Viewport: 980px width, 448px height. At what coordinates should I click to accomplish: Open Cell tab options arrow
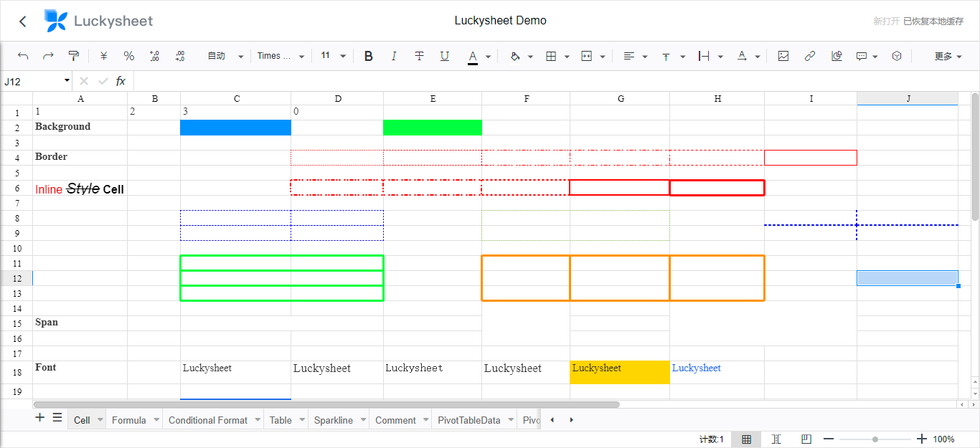tap(100, 420)
